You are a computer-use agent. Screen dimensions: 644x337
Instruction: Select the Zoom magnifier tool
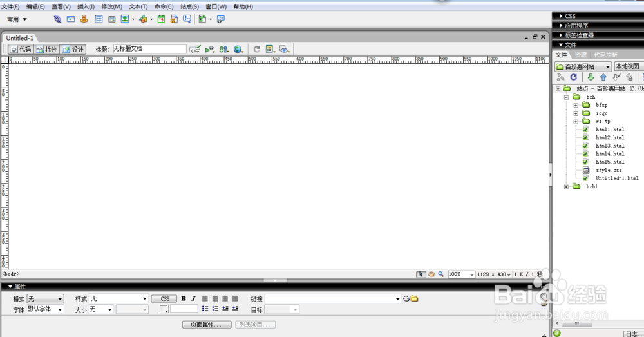[440, 274]
